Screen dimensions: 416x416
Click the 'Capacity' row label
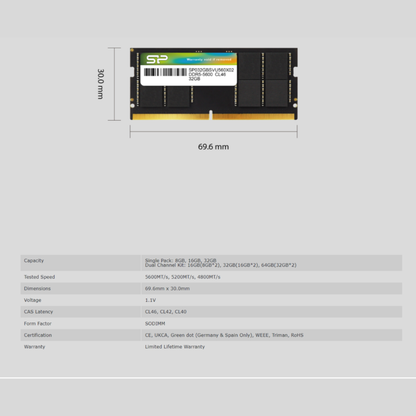tap(34, 260)
